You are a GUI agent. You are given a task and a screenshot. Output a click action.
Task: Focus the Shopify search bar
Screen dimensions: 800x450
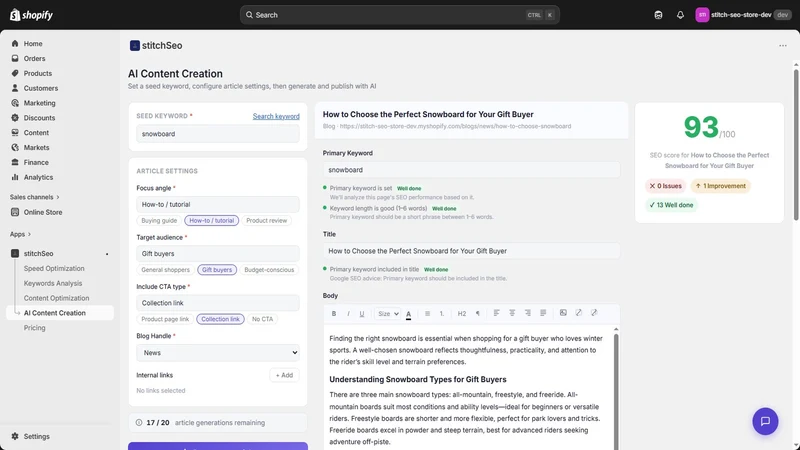point(399,15)
